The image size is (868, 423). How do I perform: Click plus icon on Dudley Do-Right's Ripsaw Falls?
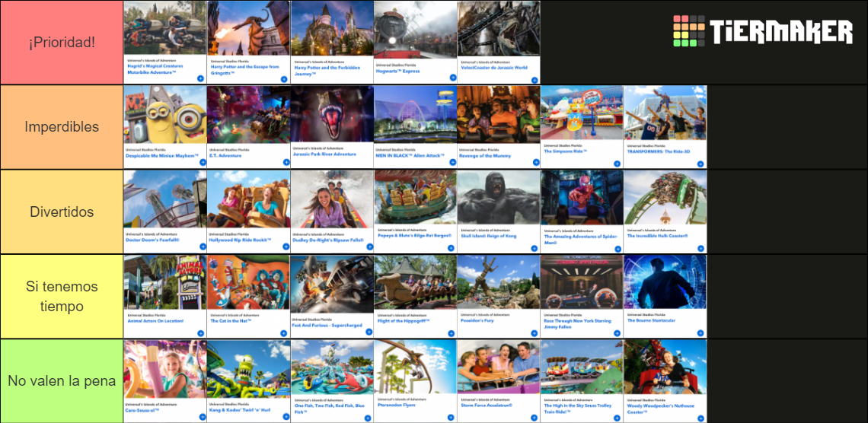pyautogui.click(x=370, y=246)
